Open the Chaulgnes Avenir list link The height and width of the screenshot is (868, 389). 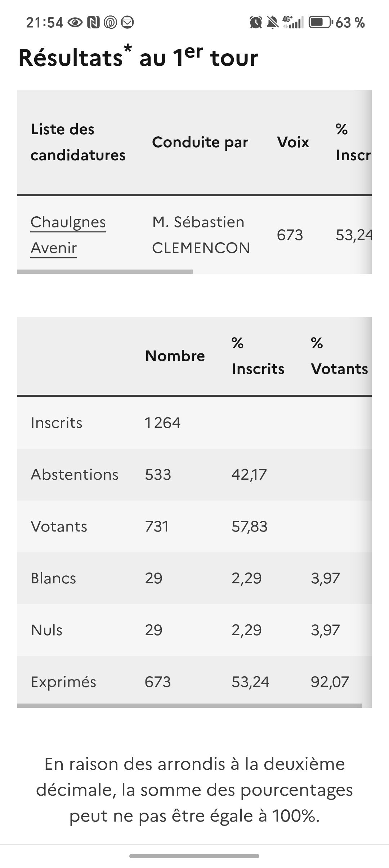click(x=68, y=235)
